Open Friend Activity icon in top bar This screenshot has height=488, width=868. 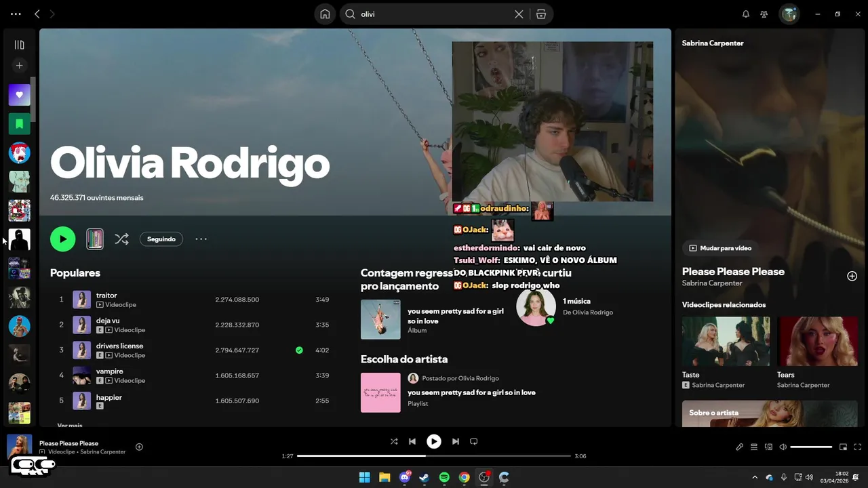coord(764,14)
